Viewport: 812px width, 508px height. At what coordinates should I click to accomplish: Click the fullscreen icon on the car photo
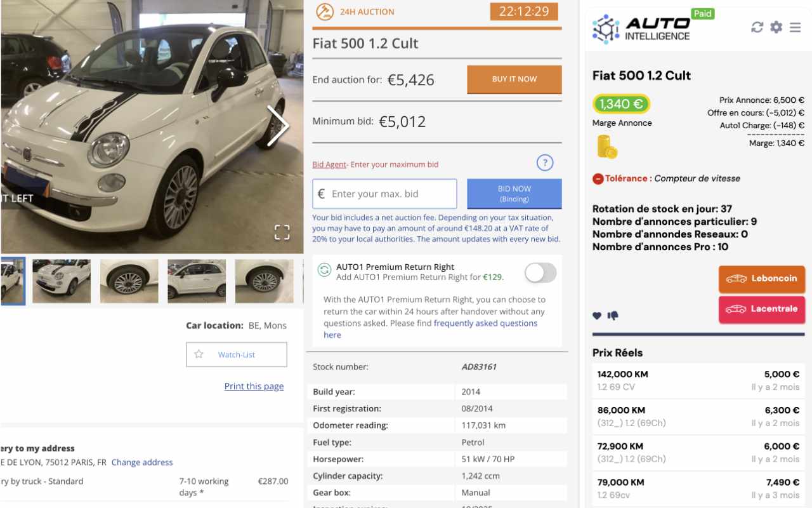point(282,232)
